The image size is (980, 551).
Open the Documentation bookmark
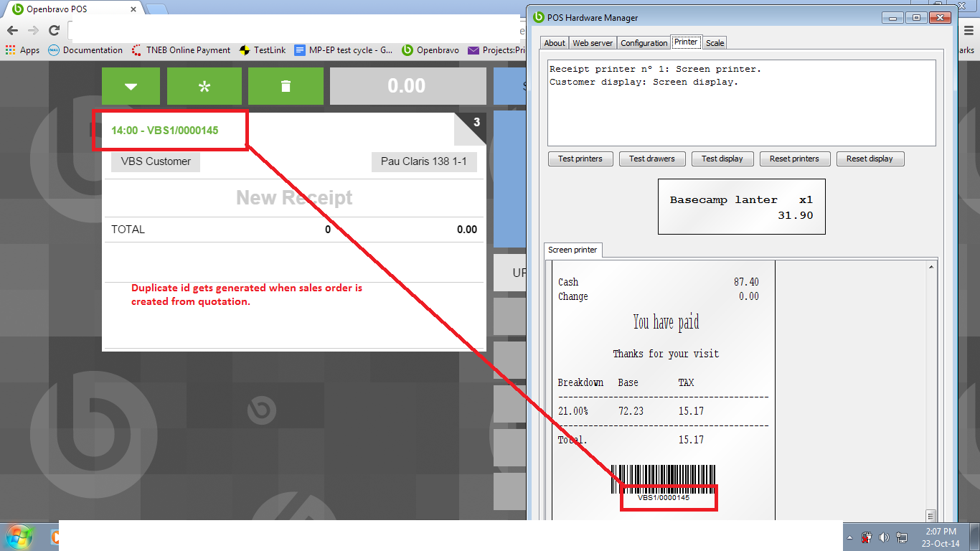point(85,50)
